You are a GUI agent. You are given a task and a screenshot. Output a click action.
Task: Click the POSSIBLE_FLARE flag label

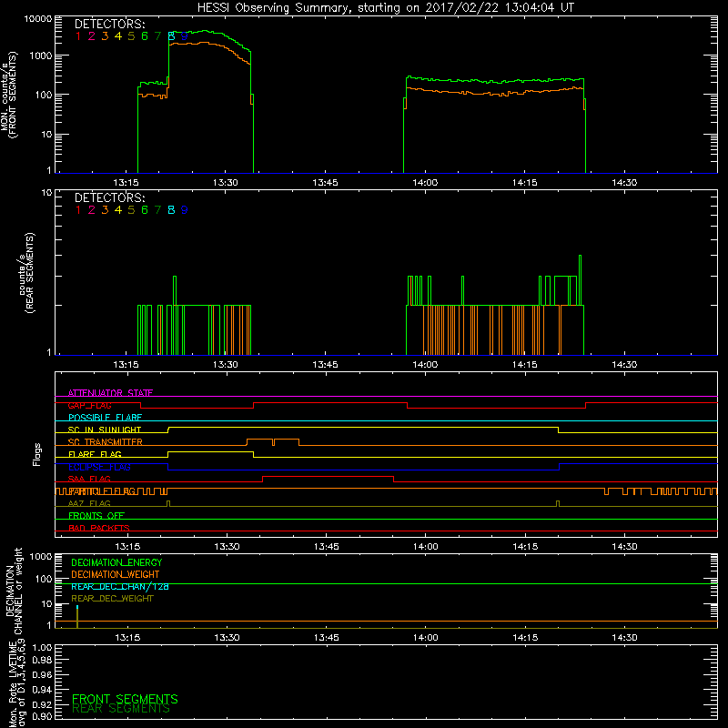point(105,418)
